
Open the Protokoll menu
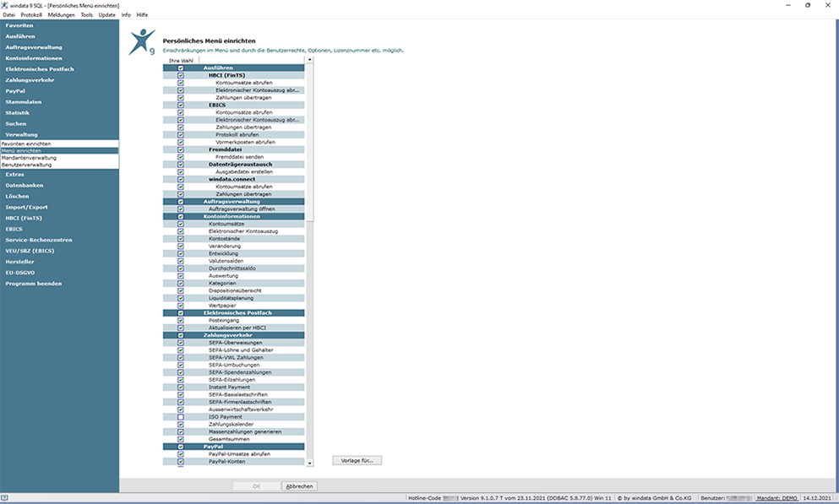(x=31, y=15)
